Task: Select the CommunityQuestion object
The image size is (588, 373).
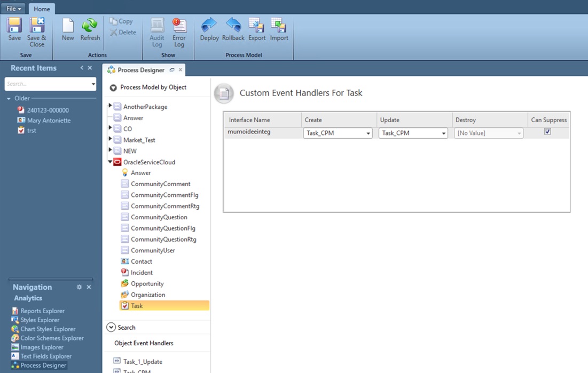Action: point(154,217)
